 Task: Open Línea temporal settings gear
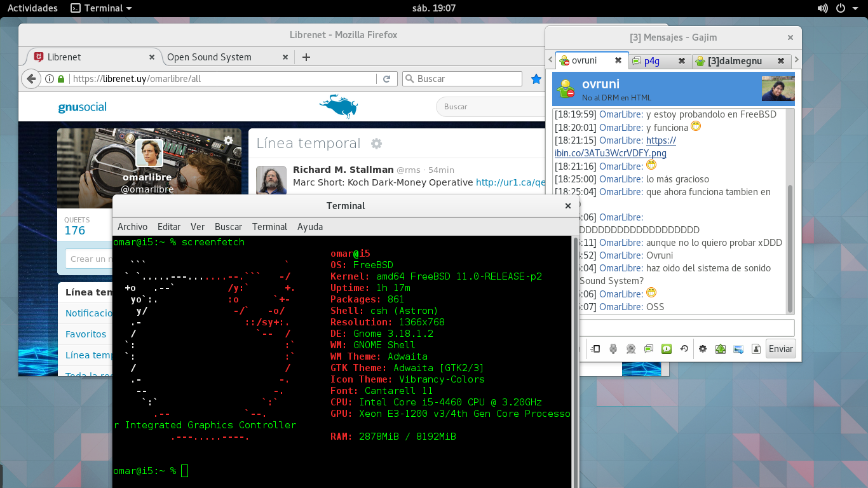point(376,144)
